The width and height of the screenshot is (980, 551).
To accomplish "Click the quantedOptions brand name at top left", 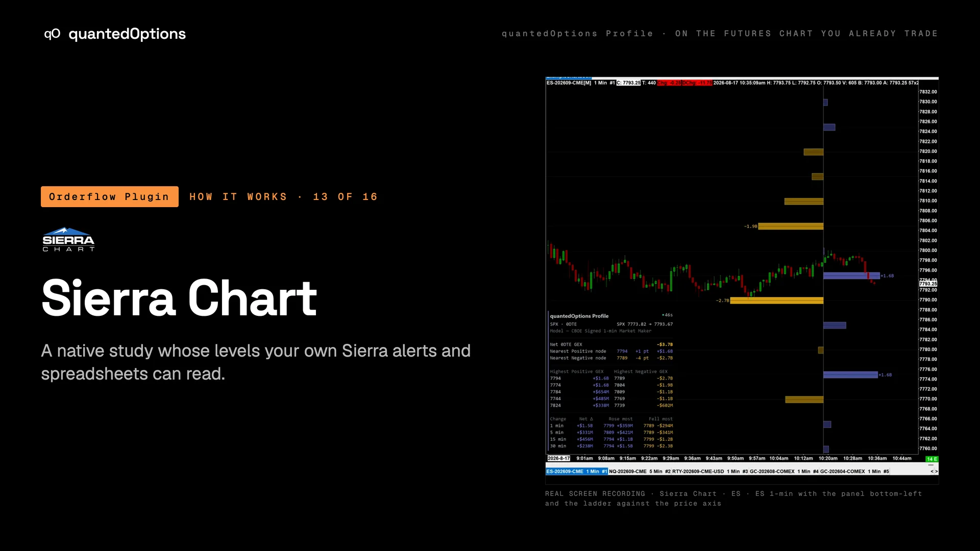I will tap(127, 34).
